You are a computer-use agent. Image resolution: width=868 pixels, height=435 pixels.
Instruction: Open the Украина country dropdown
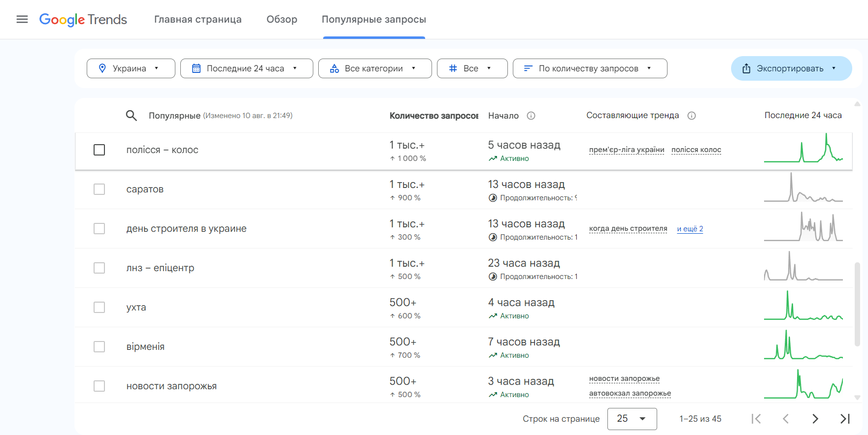131,68
